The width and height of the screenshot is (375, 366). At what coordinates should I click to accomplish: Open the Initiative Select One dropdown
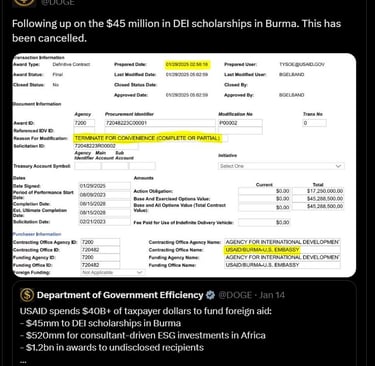coord(281,166)
